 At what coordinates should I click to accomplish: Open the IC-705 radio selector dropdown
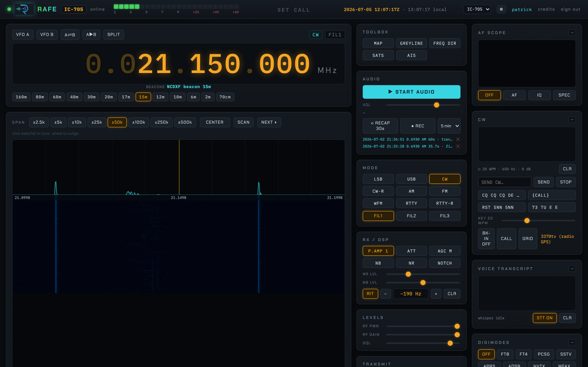pyautogui.click(x=477, y=9)
